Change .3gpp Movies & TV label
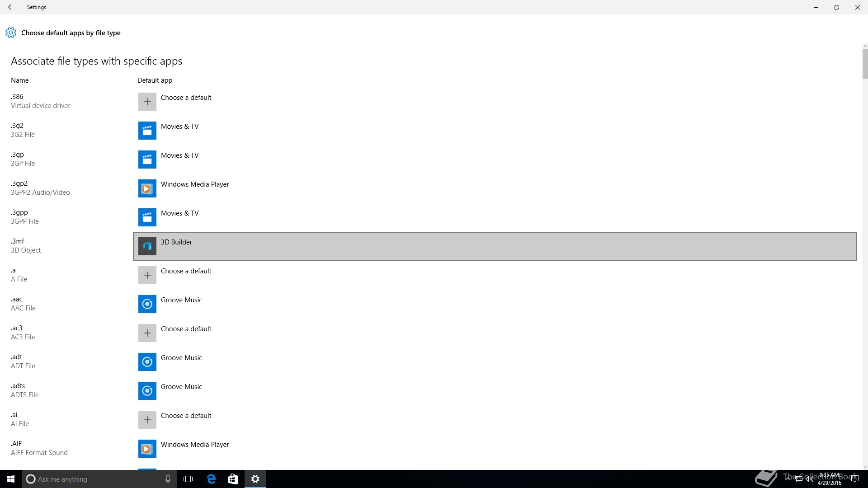This screenshot has width=868, height=488. (x=179, y=213)
